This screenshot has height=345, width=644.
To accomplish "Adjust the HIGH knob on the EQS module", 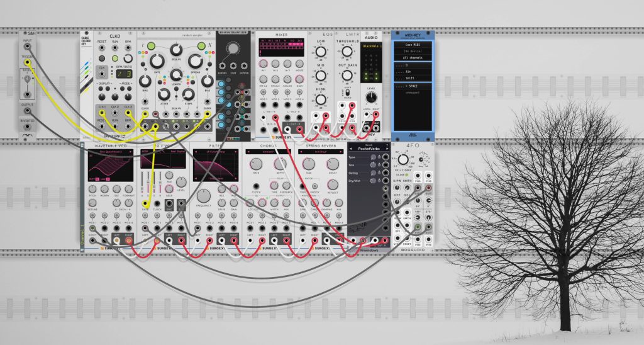I will point(321,99).
